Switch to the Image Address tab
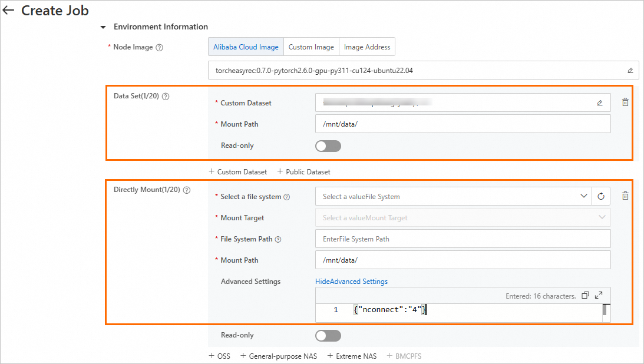 [x=366, y=47]
